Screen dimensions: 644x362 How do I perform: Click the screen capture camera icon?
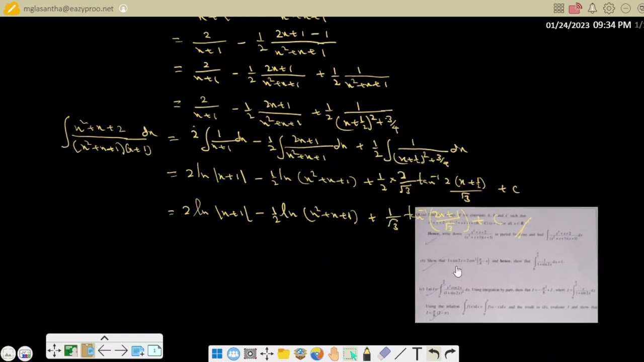click(250, 354)
